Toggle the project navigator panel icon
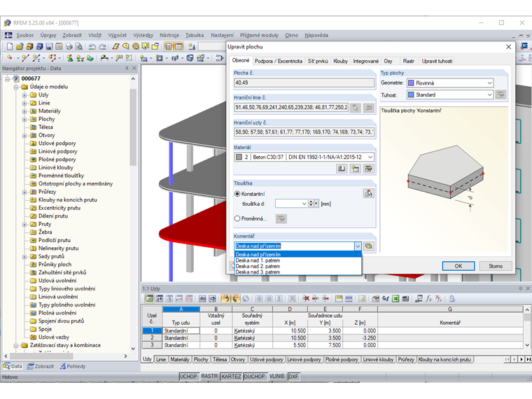The height and width of the screenshot is (399, 532). tap(169, 46)
